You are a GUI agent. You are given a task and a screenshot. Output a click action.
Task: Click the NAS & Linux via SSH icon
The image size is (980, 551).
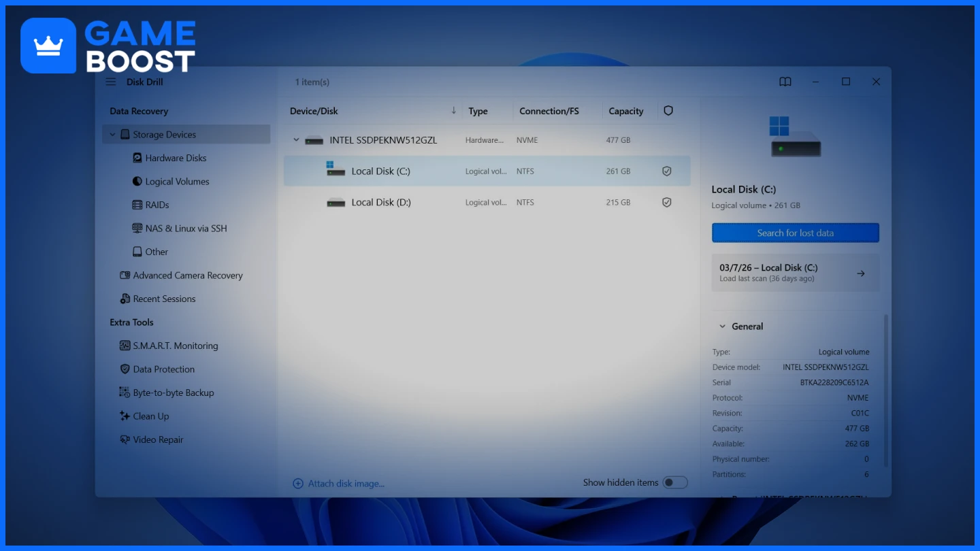[x=137, y=228]
